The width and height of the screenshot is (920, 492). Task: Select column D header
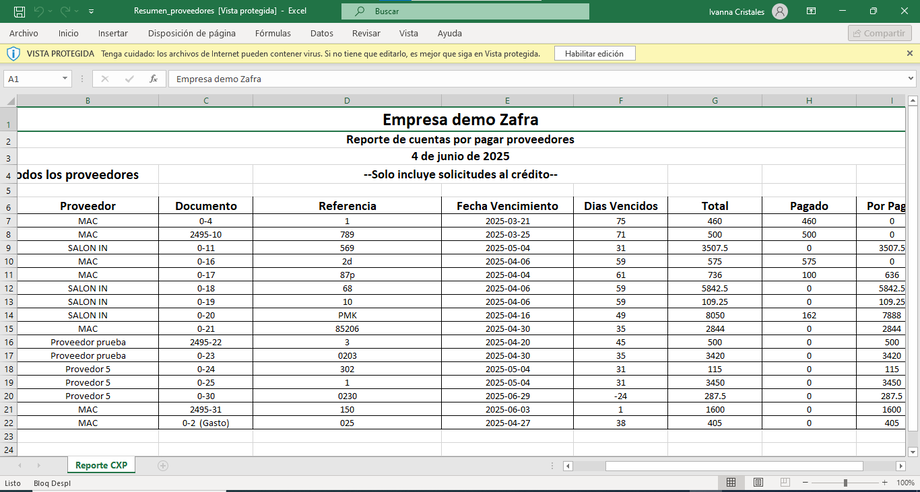pyautogui.click(x=347, y=101)
